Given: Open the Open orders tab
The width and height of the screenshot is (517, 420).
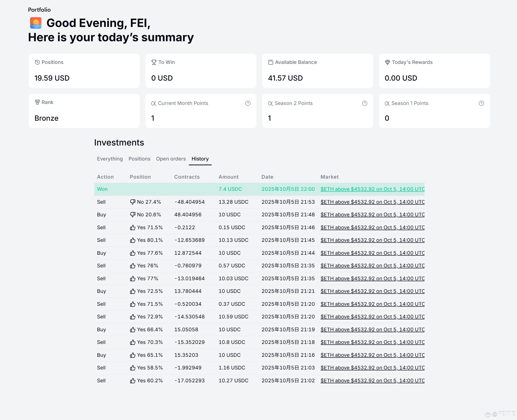Looking at the screenshot, I should click(x=171, y=159).
